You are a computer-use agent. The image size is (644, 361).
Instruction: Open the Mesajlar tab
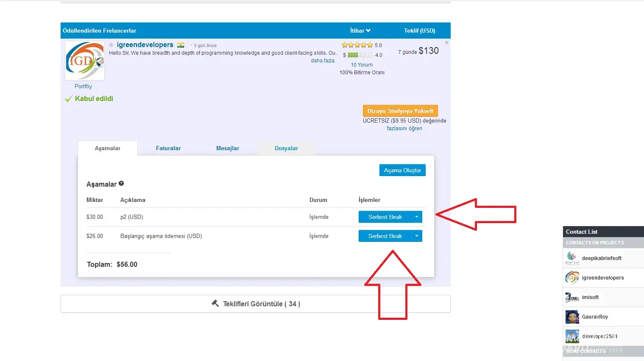(228, 148)
